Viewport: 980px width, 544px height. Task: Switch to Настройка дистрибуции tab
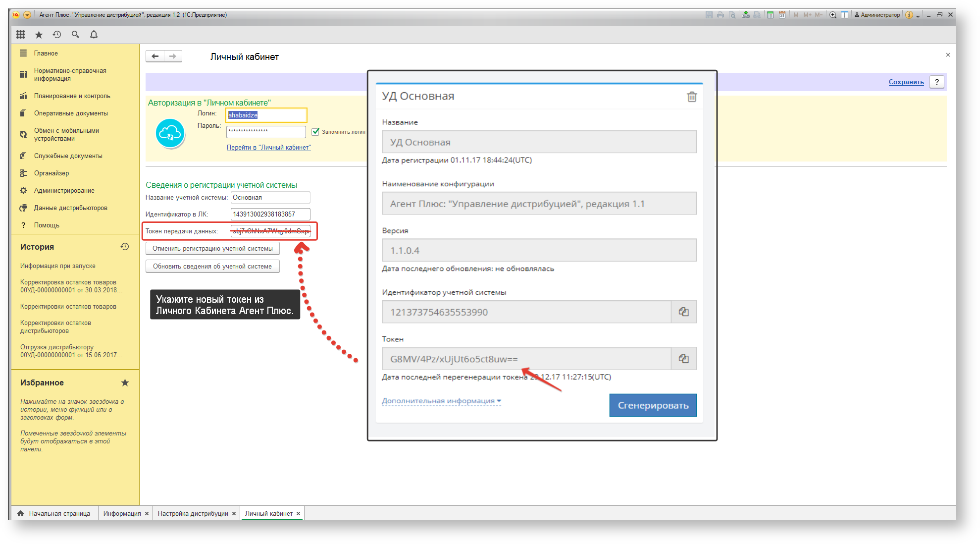click(x=193, y=514)
